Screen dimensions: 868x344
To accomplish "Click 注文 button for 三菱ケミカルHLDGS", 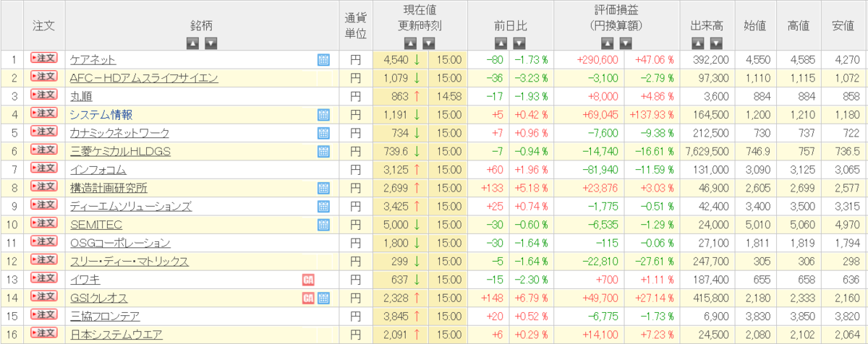I will (x=43, y=150).
